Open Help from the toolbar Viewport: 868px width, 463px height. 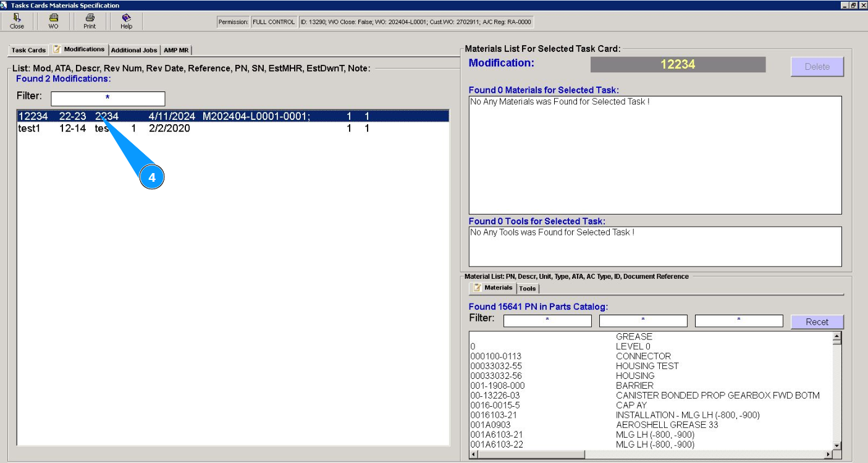pyautogui.click(x=126, y=22)
